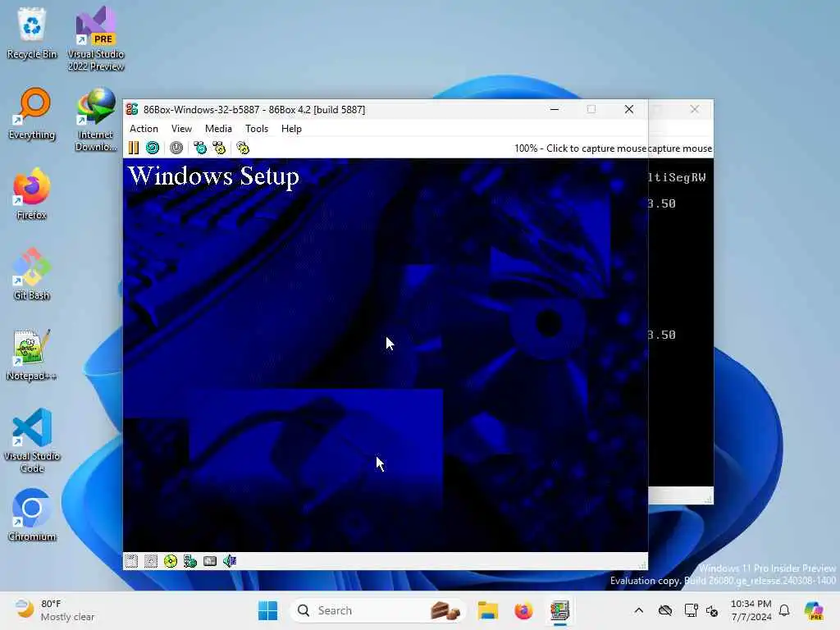Click the cloud sync tray icon
840x630 pixels.
coord(664,610)
